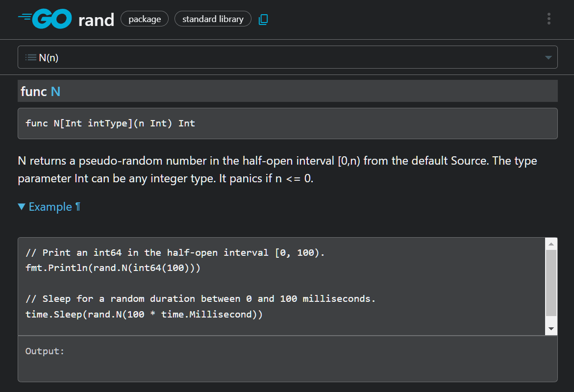The height and width of the screenshot is (392, 574).
Task: Click the "Example" link text
Action: click(x=50, y=207)
